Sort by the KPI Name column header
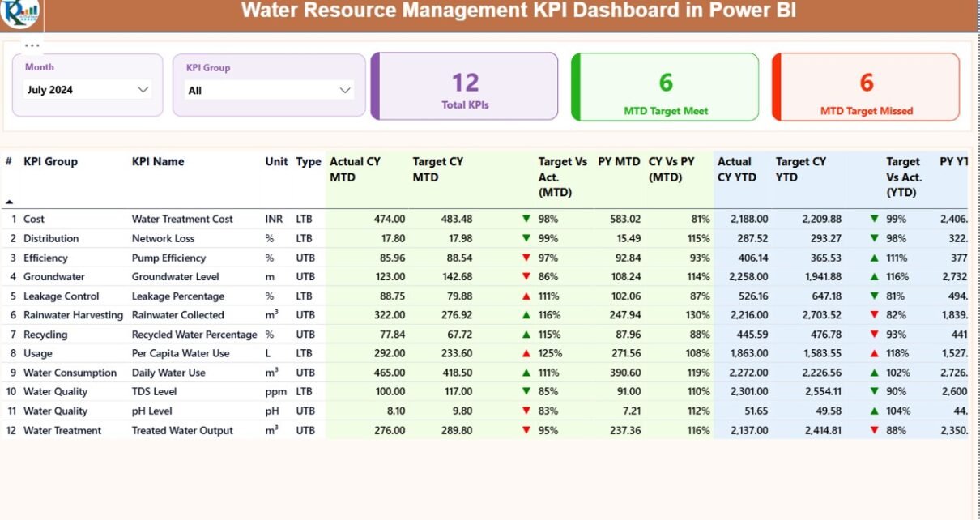Screen dimensions: 980x520 (158, 162)
